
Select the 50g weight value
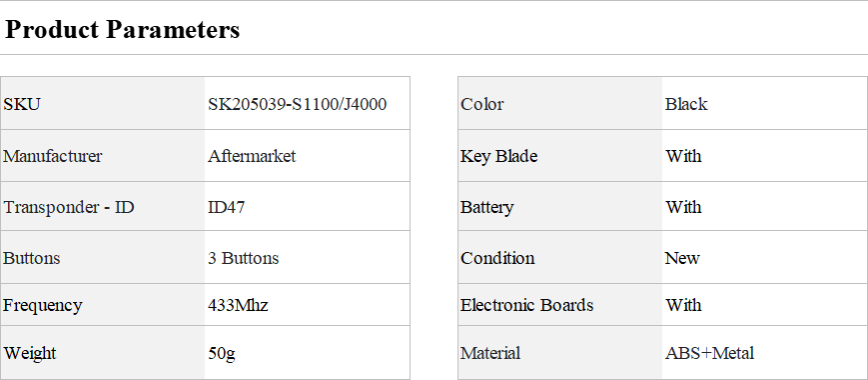pyautogui.click(x=222, y=353)
